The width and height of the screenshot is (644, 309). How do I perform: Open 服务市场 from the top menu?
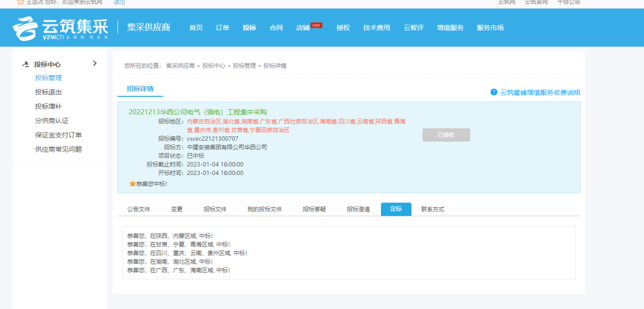click(490, 28)
